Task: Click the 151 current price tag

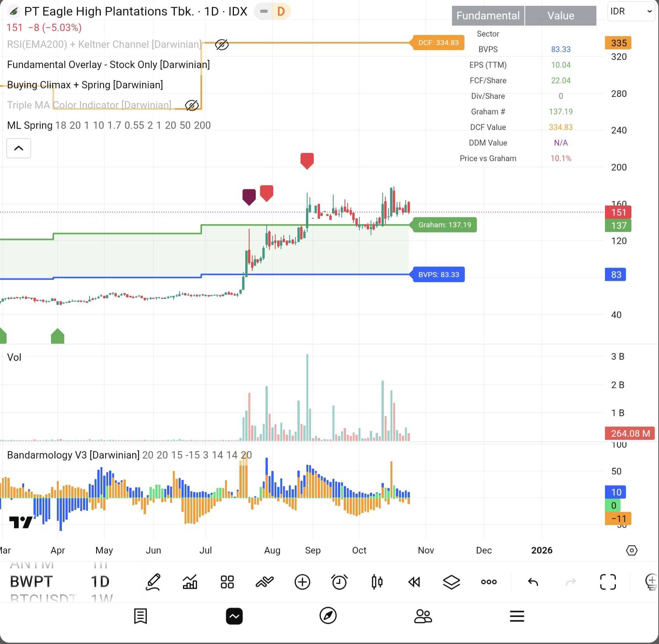Action: click(x=618, y=212)
